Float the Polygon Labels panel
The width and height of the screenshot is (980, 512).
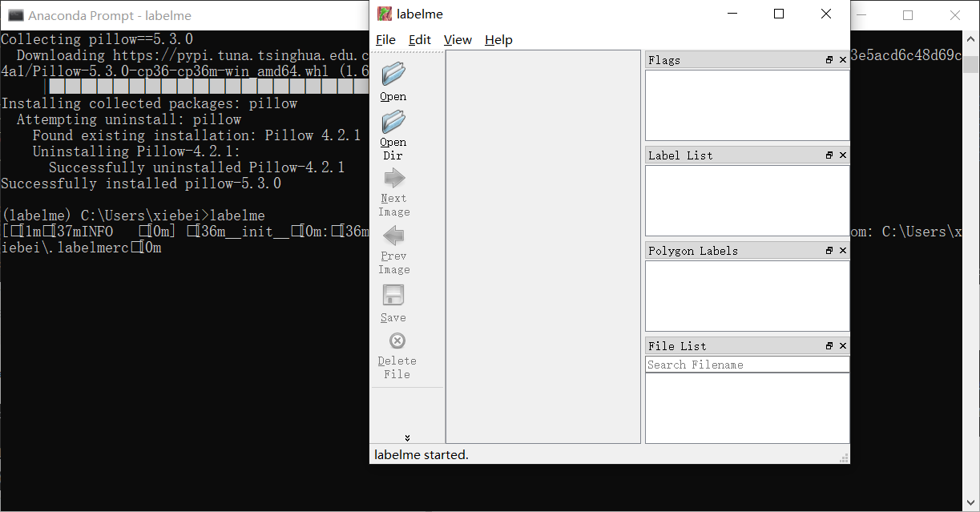[829, 250]
